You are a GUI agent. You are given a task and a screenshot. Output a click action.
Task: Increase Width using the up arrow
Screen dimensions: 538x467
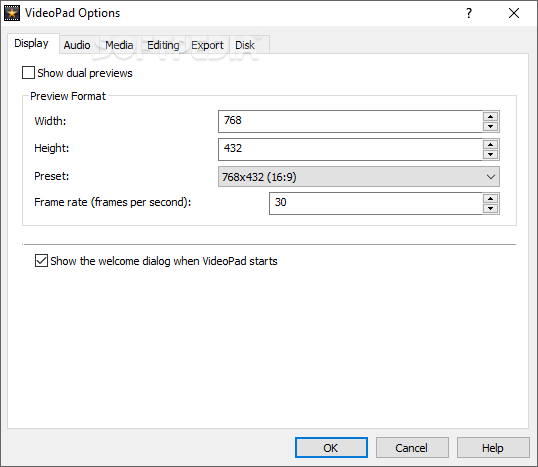(491, 117)
